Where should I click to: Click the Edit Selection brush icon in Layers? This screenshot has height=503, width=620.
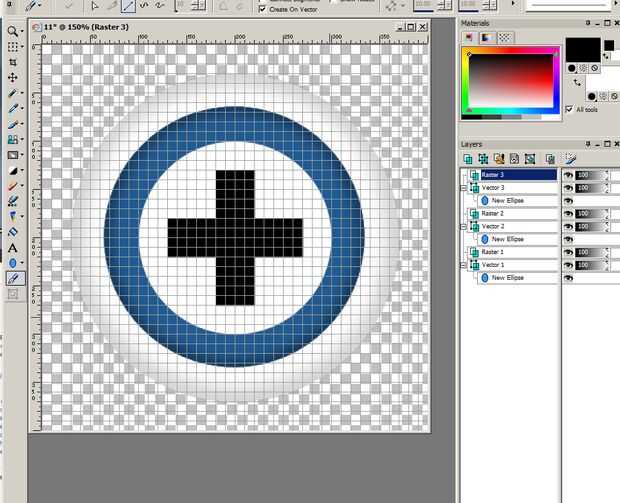click(x=571, y=159)
